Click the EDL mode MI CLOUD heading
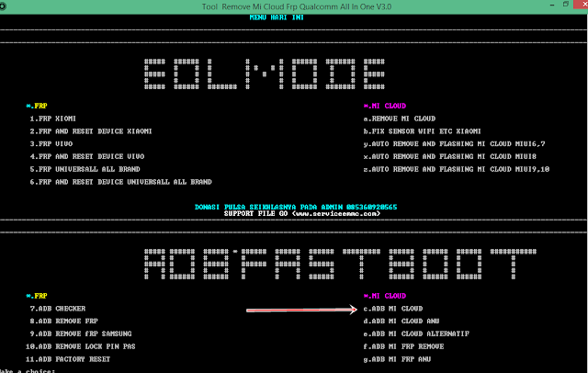The image size is (588, 373). point(385,106)
